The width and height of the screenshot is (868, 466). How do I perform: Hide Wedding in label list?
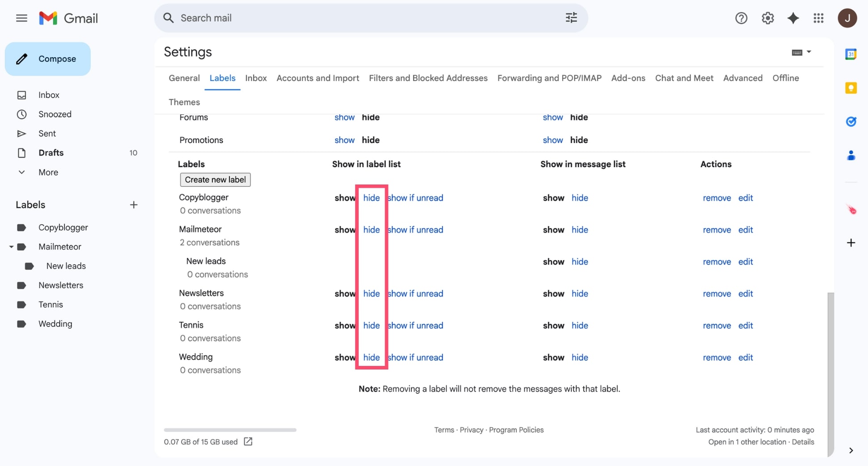tap(371, 357)
